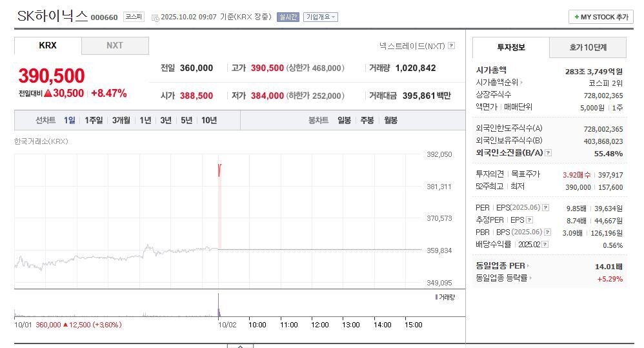Open the 기업개요 dropdown
This screenshot has width=644, height=348.
click(321, 17)
